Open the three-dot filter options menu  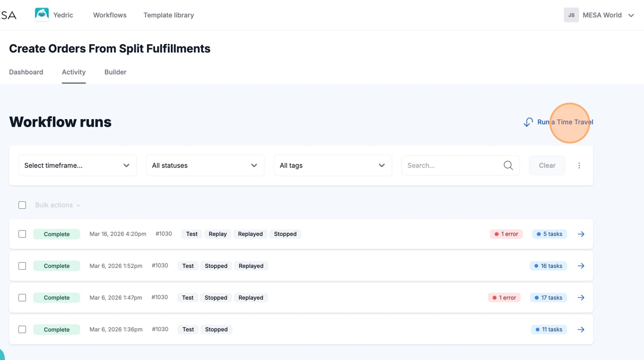(x=579, y=166)
